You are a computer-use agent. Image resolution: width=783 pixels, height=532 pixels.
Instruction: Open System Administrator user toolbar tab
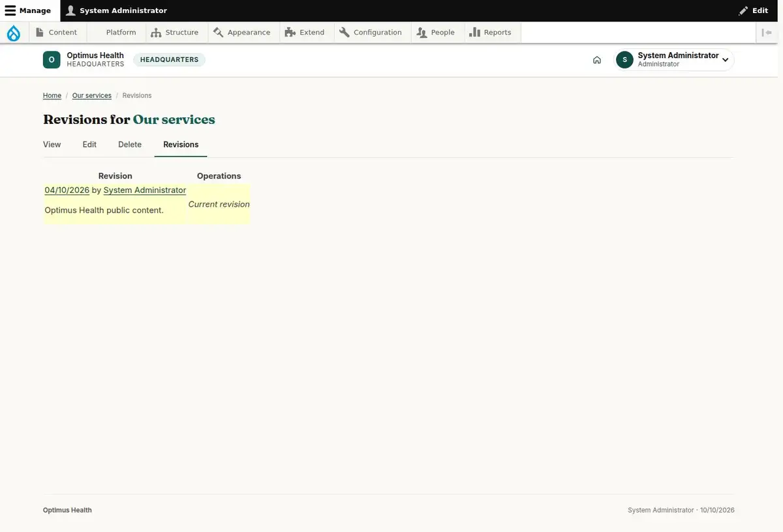117,10
